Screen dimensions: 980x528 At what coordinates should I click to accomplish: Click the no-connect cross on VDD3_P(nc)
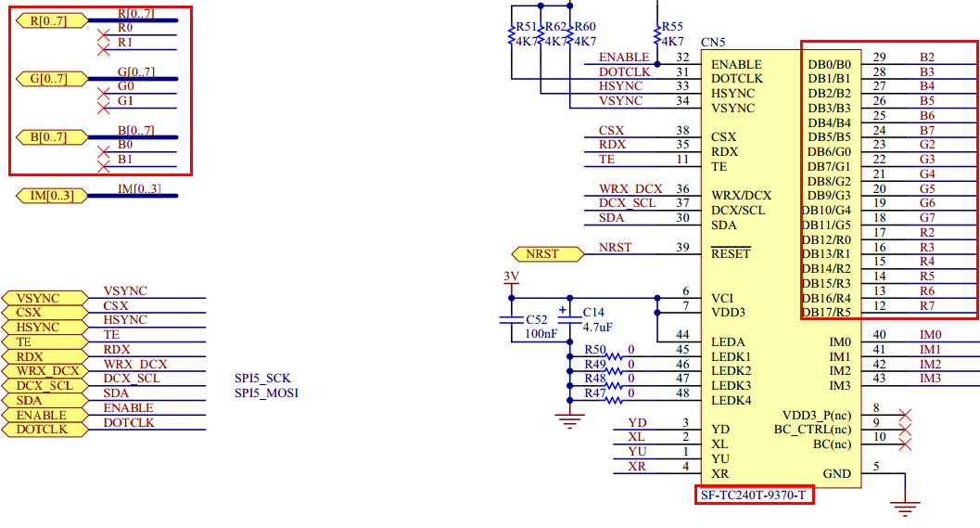904,415
